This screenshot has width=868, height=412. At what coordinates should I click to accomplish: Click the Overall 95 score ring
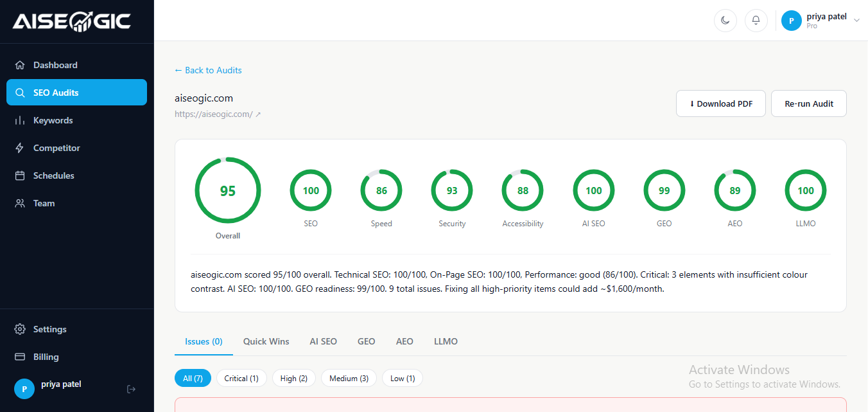[x=228, y=190]
